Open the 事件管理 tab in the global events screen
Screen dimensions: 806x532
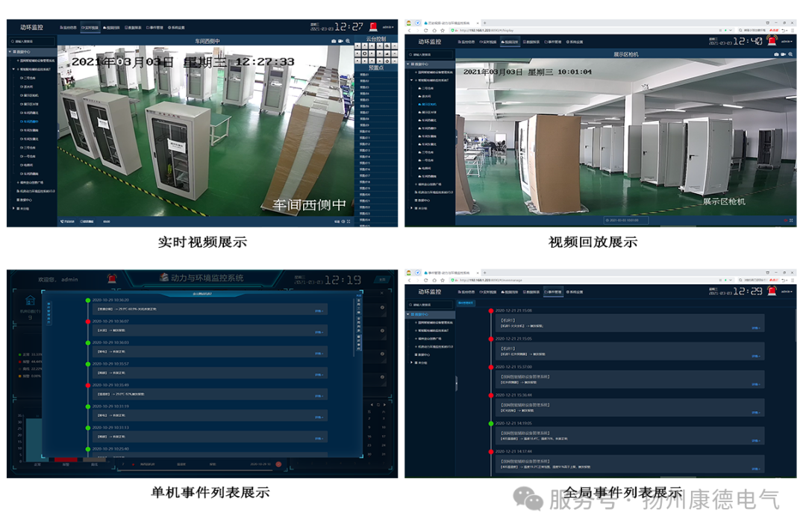(553, 292)
